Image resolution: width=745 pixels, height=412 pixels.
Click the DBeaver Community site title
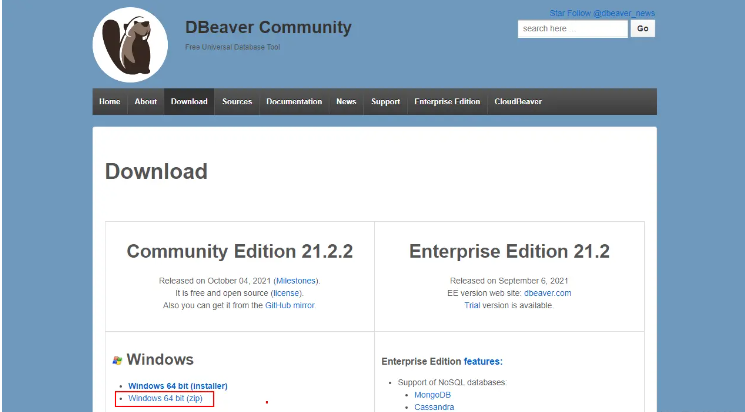click(268, 27)
